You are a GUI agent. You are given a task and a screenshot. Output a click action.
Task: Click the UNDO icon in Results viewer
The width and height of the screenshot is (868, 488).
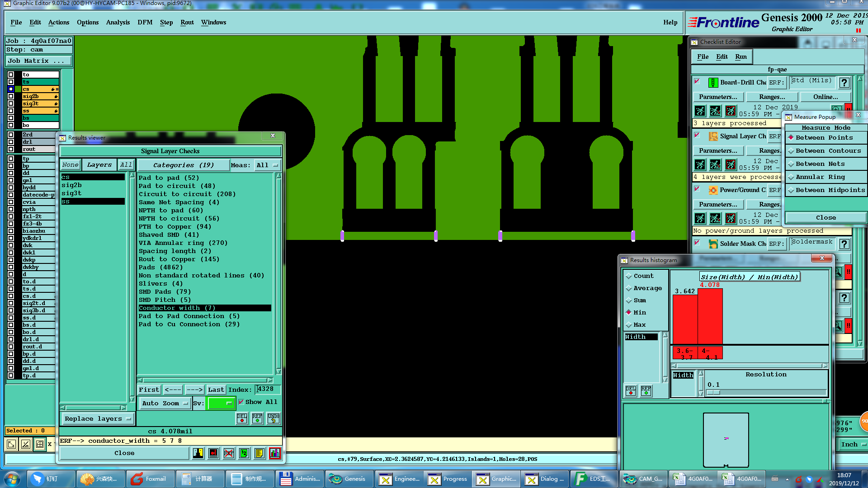tap(273, 418)
